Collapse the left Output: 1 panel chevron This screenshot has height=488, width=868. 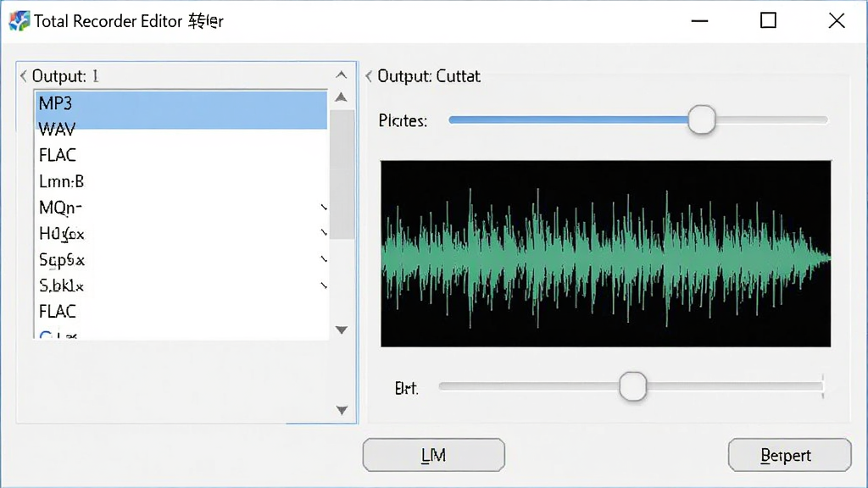tap(23, 75)
